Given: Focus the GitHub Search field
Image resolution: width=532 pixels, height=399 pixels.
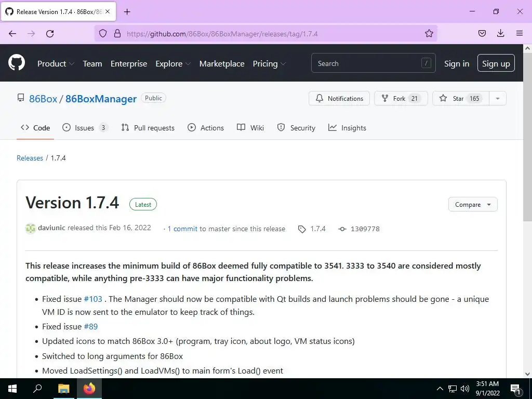Looking at the screenshot, I should tap(373, 63).
